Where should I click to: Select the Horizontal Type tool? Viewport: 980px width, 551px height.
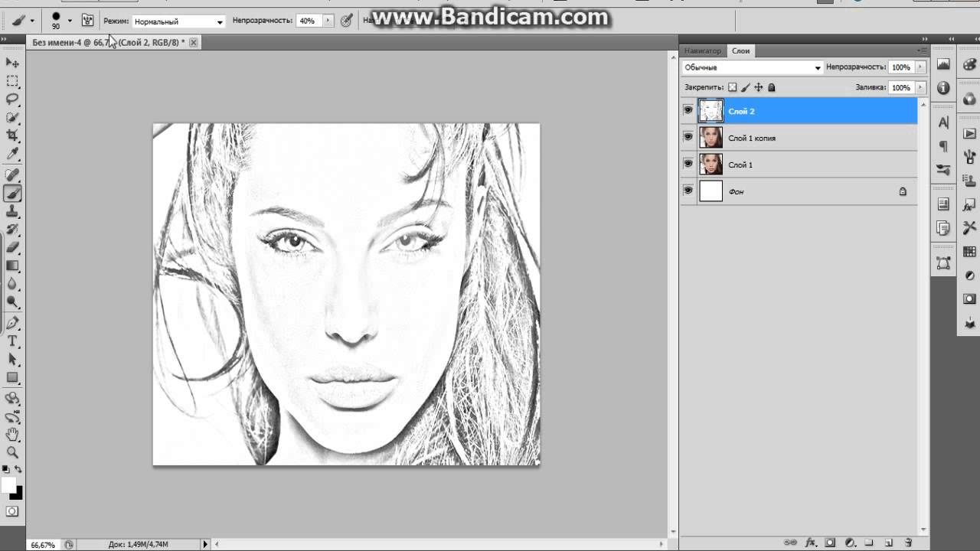12,341
